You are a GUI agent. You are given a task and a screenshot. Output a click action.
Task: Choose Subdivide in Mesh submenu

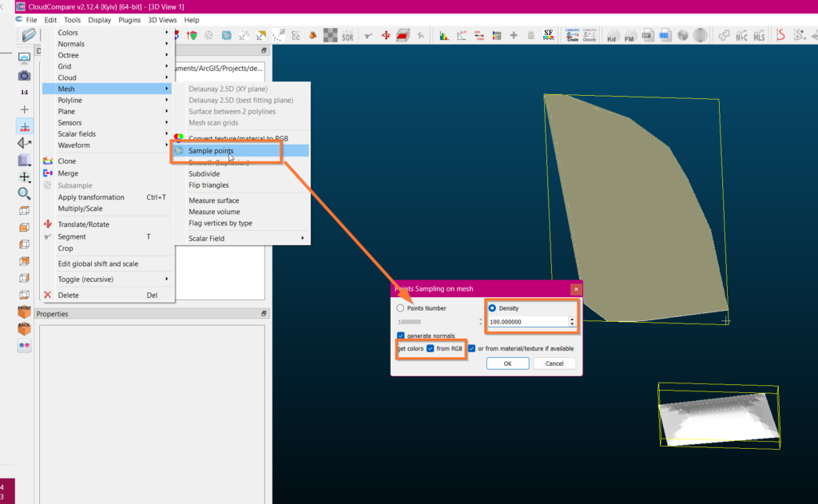click(241, 174)
